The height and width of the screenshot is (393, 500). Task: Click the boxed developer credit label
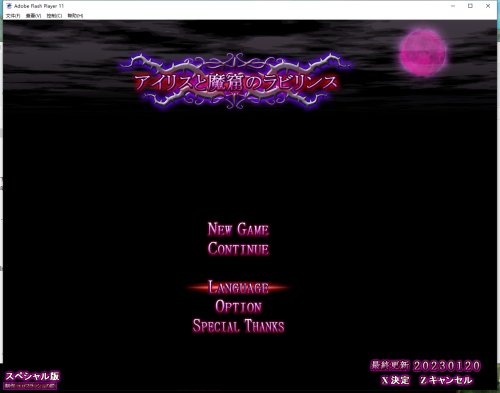[30, 386]
